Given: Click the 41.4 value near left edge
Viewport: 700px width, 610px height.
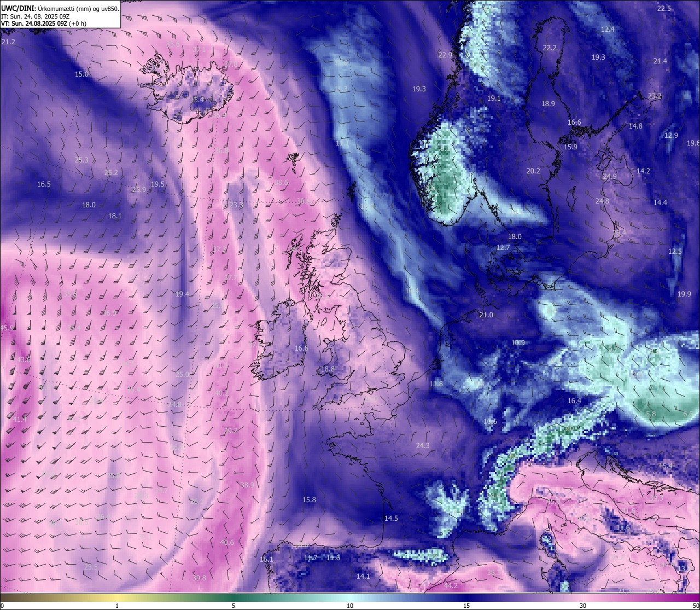Looking at the screenshot, I should pyautogui.click(x=19, y=420).
